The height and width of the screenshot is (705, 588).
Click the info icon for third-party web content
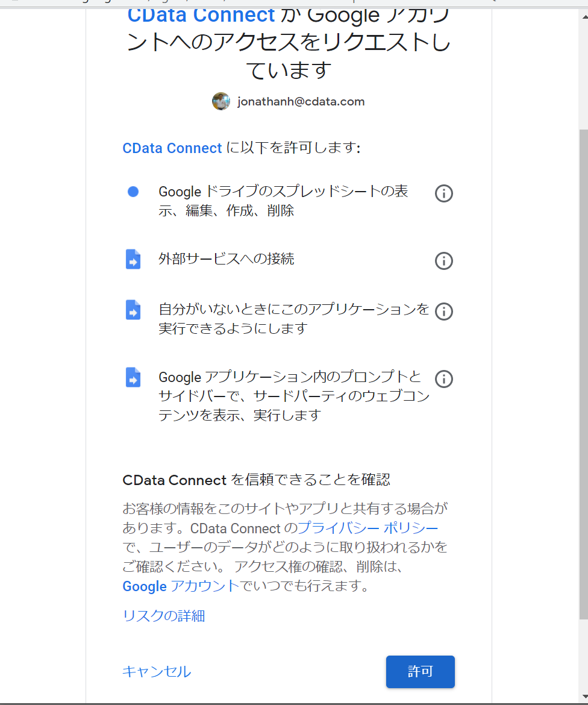tap(444, 379)
